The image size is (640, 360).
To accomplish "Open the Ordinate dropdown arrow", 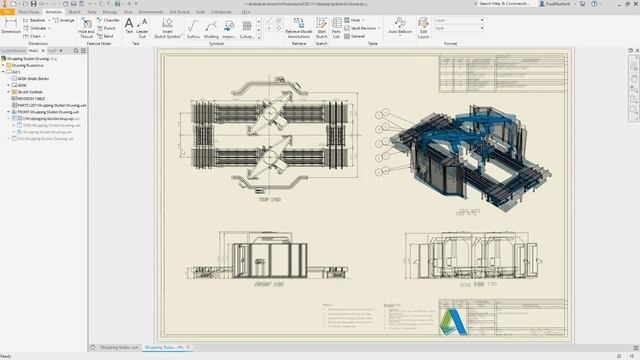I will coord(49,29).
